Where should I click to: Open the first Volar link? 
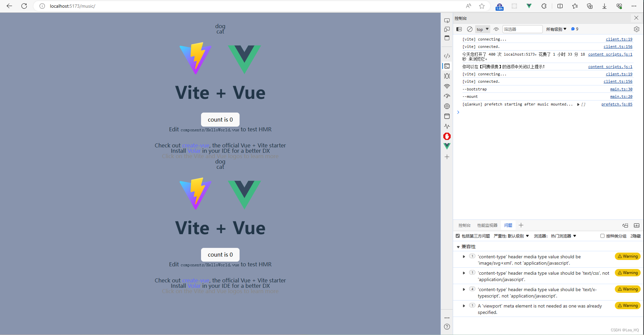194,151
